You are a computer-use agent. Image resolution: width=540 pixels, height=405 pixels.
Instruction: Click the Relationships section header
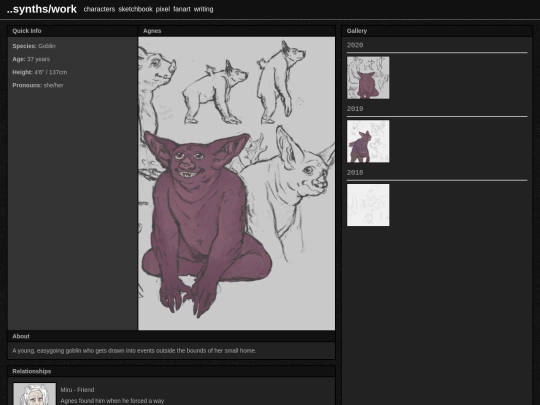click(x=171, y=371)
